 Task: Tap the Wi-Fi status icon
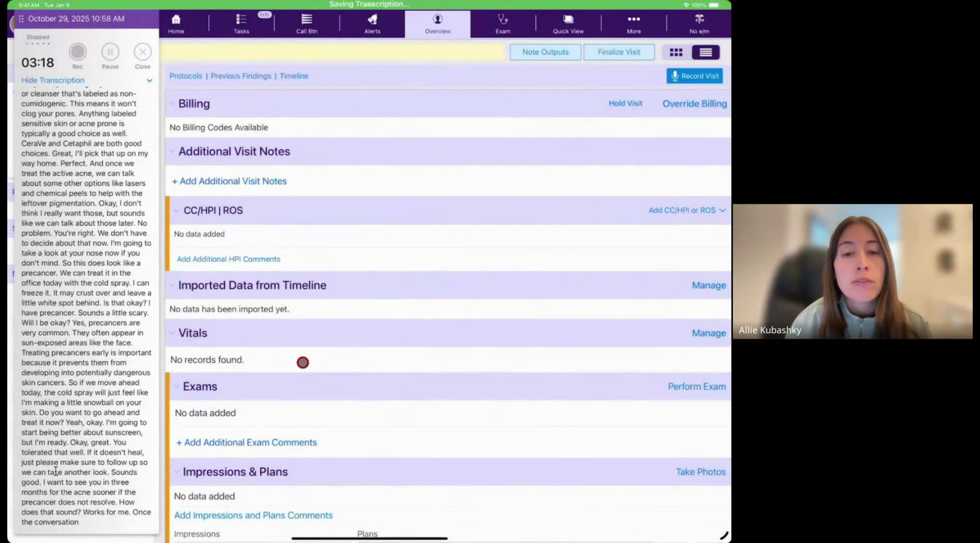(686, 5)
